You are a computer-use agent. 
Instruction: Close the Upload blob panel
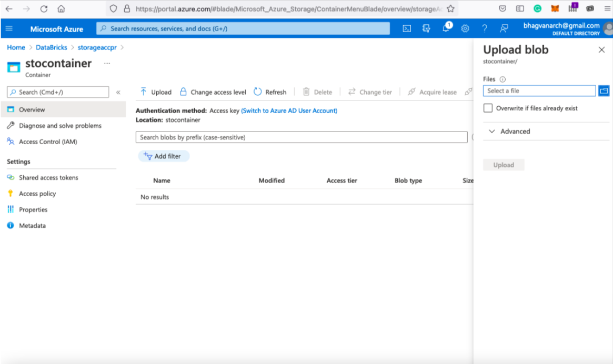click(601, 49)
